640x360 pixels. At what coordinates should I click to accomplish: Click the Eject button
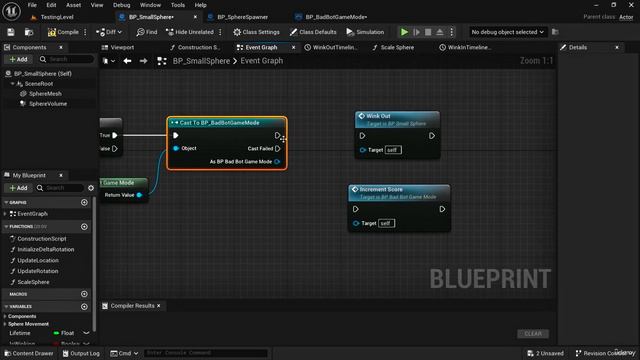pos(440,32)
